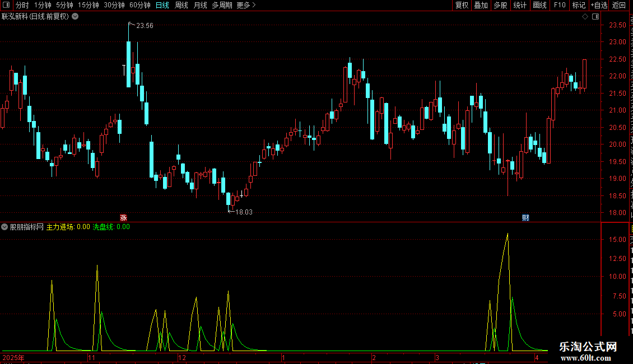This screenshot has width=633, height=364.
Task: Add stock with +自选 button
Action: tap(599, 5)
